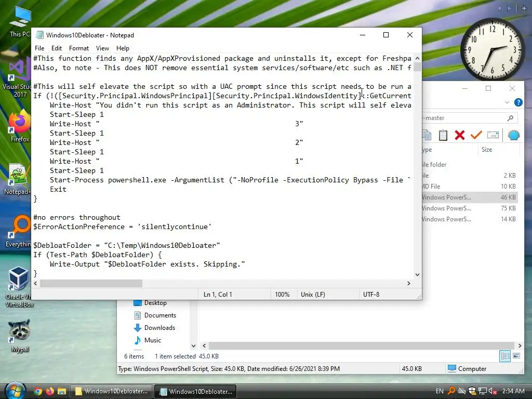This screenshot has width=532, height=399.
Task: Click the scroll right arrow in Notepad
Action: pyautogui.click(x=409, y=283)
